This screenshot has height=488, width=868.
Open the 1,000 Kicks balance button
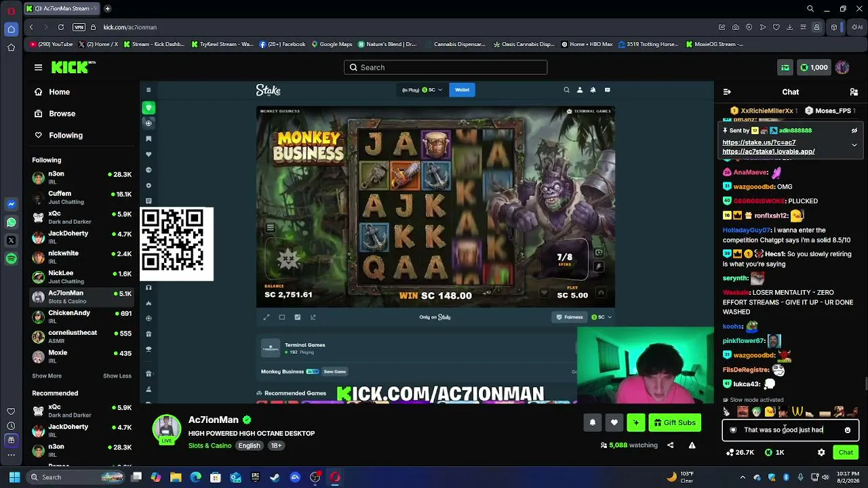click(813, 67)
